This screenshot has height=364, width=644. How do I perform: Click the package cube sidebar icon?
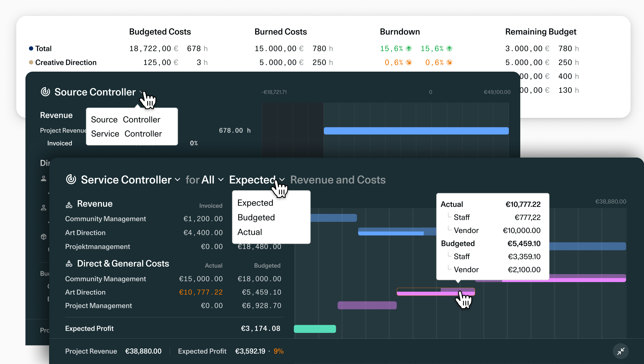(44, 237)
